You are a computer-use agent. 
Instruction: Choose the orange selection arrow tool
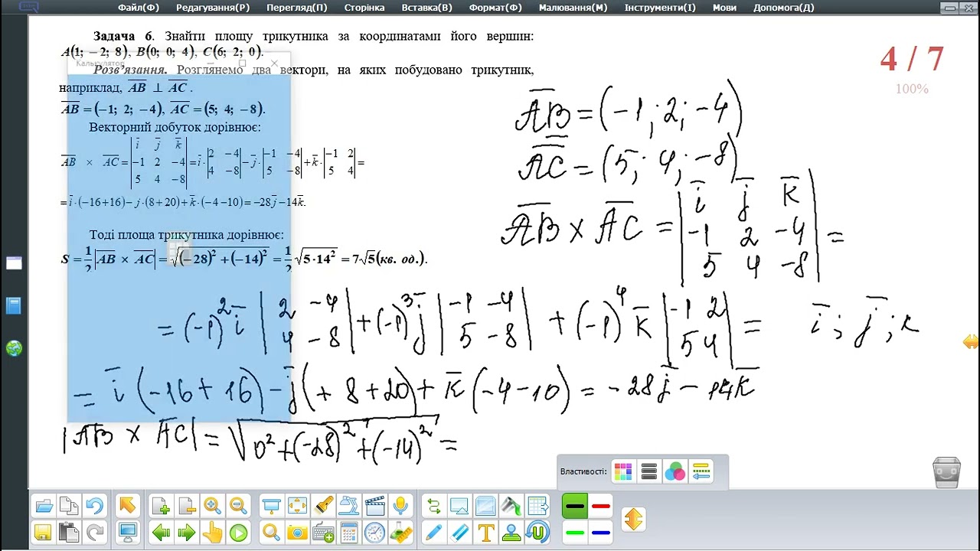(127, 506)
